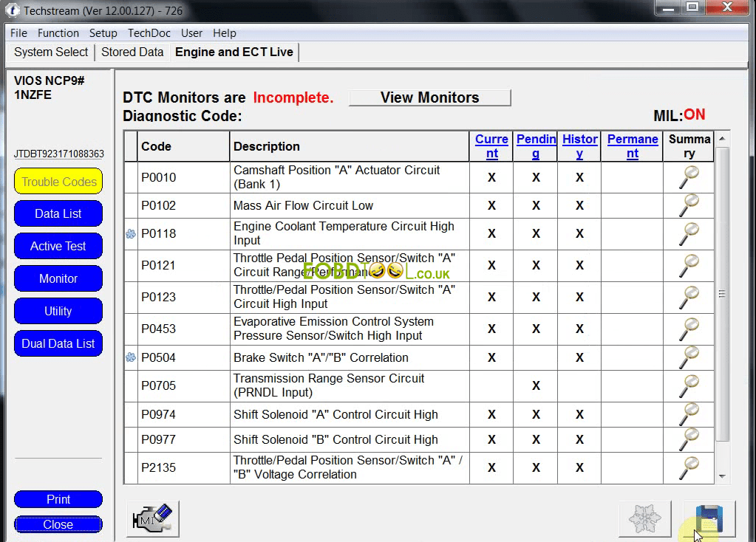Click the Techstream title bar app icon
Image resolution: width=756 pixels, height=542 pixels.
coord(12,10)
